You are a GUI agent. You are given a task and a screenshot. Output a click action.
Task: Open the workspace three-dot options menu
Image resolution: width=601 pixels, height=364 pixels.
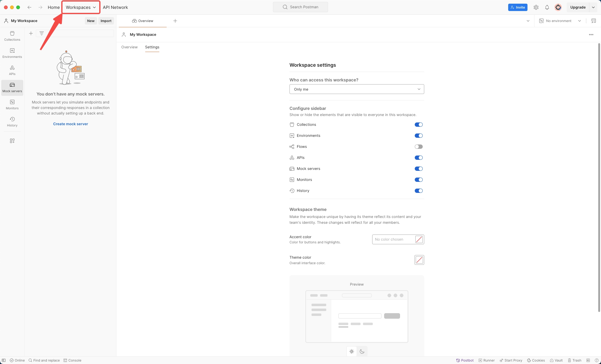click(591, 35)
